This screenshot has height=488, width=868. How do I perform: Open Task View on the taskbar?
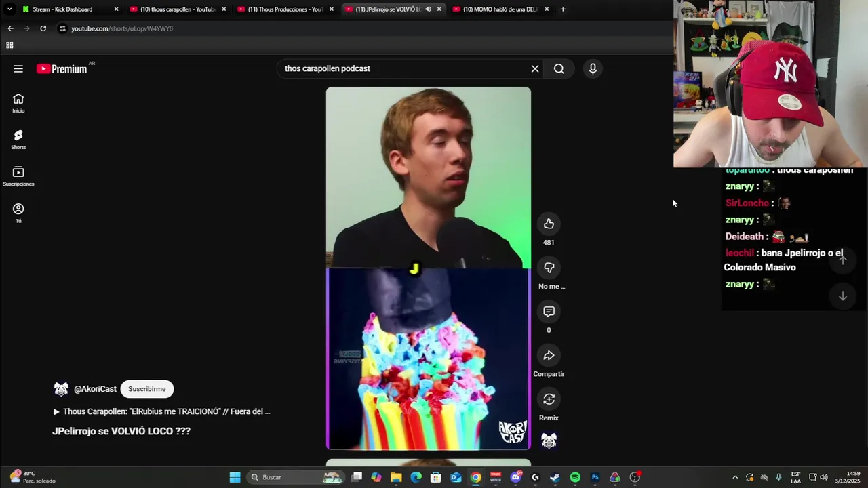(x=357, y=477)
